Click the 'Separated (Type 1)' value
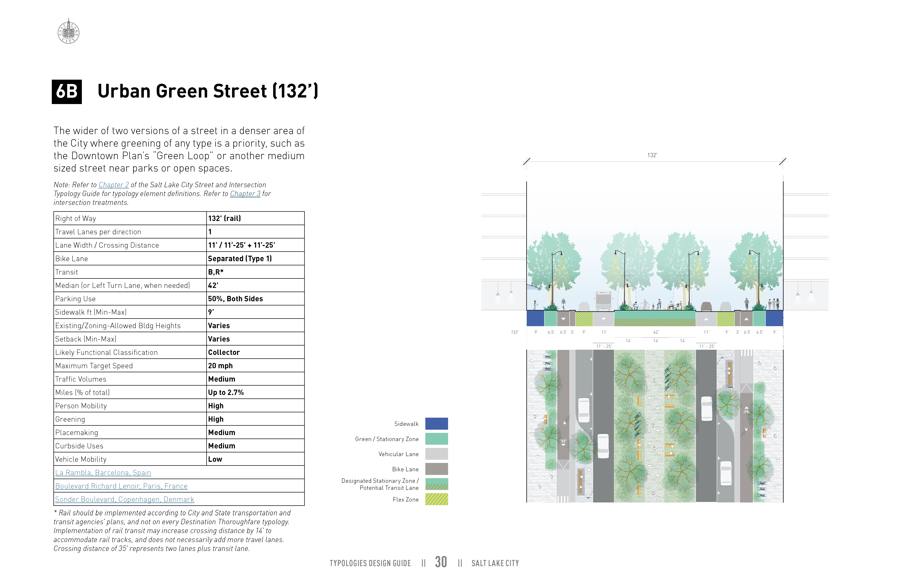 (240, 259)
